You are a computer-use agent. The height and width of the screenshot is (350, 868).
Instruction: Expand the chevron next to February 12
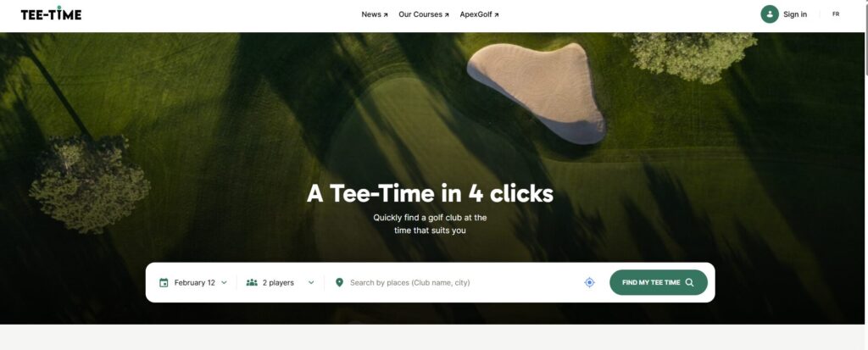224,283
